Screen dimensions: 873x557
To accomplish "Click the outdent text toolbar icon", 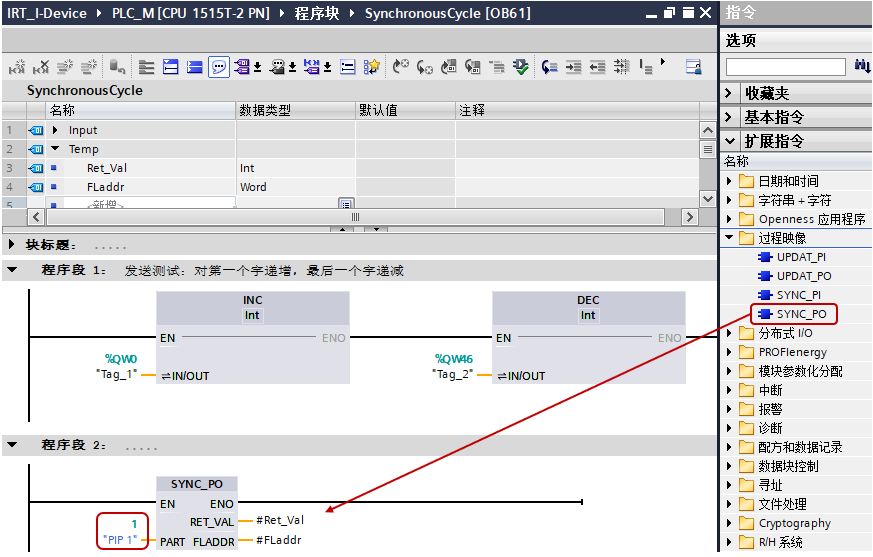I will [597, 67].
